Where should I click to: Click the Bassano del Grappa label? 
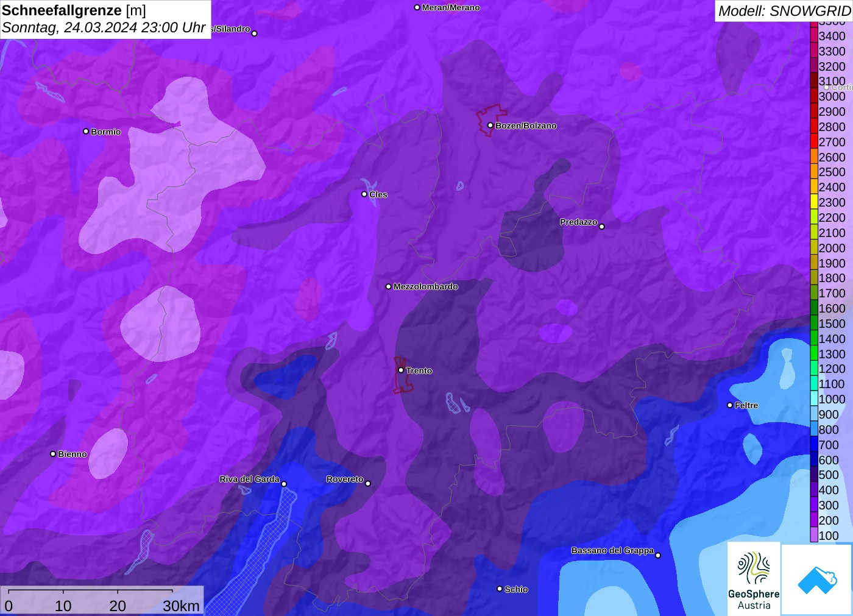point(612,550)
